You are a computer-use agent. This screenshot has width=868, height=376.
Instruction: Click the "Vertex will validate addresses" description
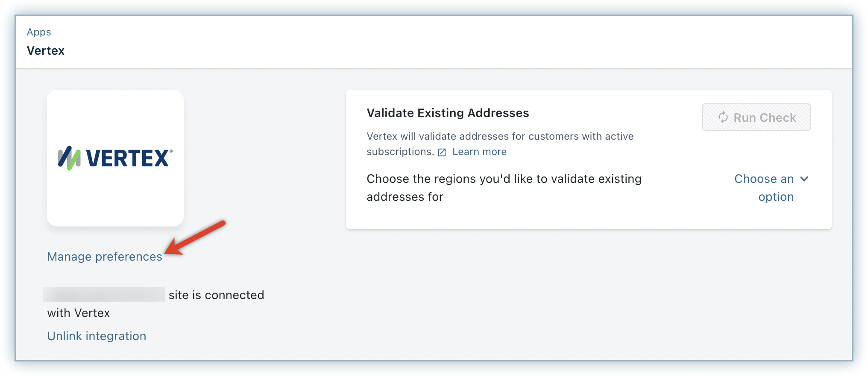point(500,136)
